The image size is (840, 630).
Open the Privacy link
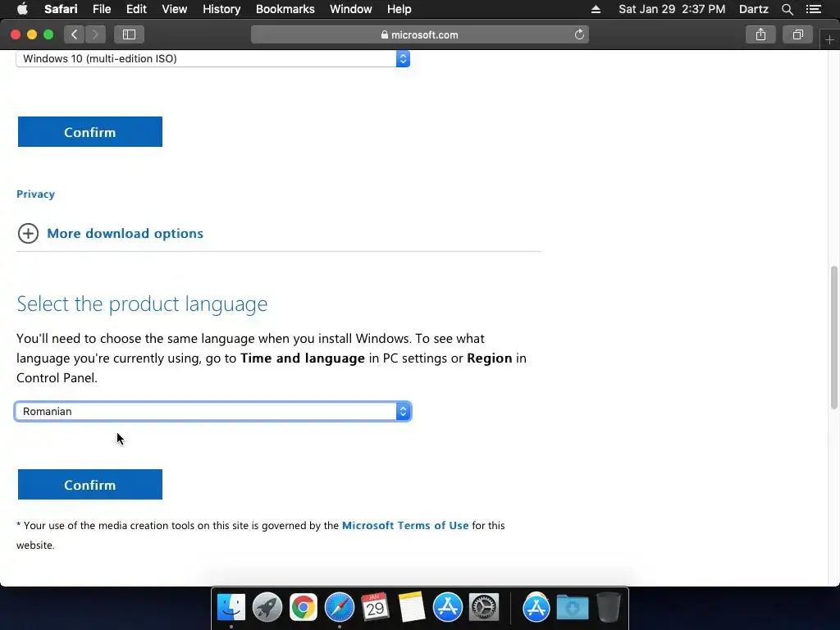[35, 194]
